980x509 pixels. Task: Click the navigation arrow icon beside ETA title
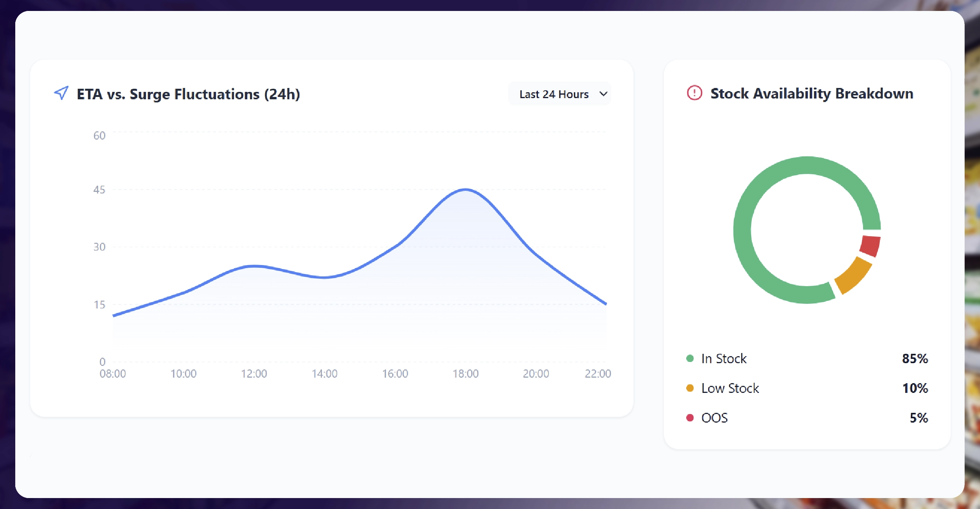pyautogui.click(x=61, y=93)
